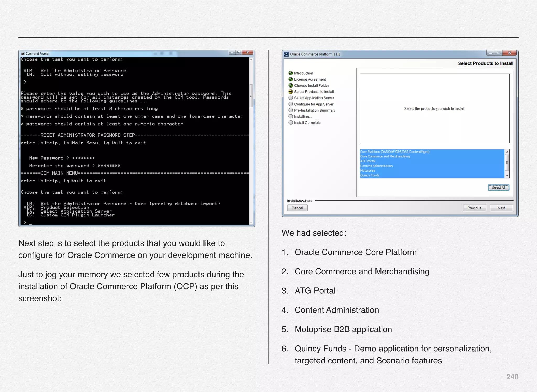Click products list scroll down arrow
Viewport: 537px width, 392px height.
point(507,176)
